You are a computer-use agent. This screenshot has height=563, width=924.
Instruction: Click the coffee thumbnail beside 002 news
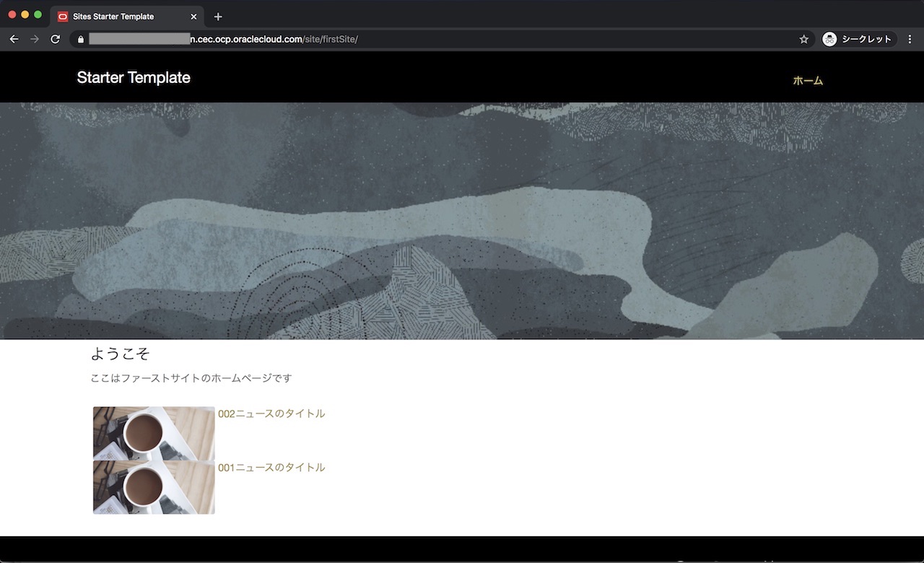(x=154, y=433)
